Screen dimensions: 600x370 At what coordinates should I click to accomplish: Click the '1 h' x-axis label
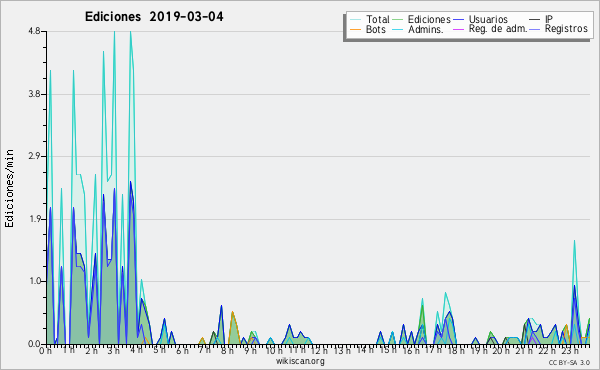click(68, 350)
